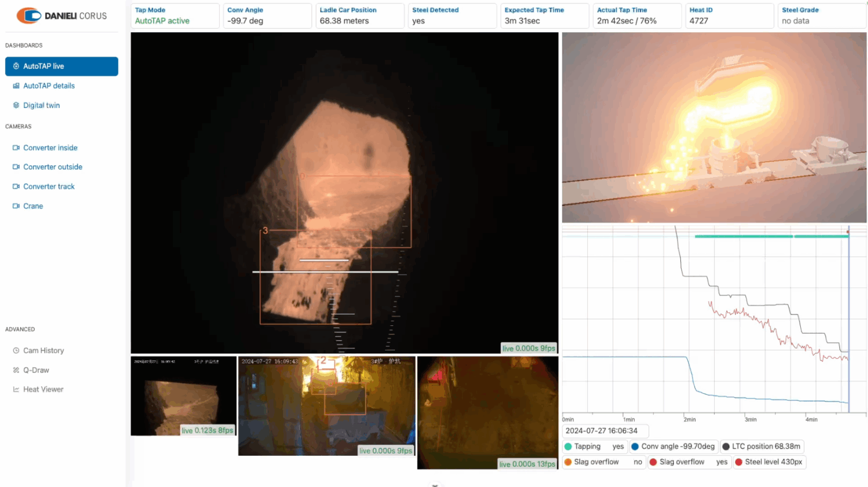Image resolution: width=868 pixels, height=487 pixels.
Task: Open the Heat Viewer page
Action: 43,389
